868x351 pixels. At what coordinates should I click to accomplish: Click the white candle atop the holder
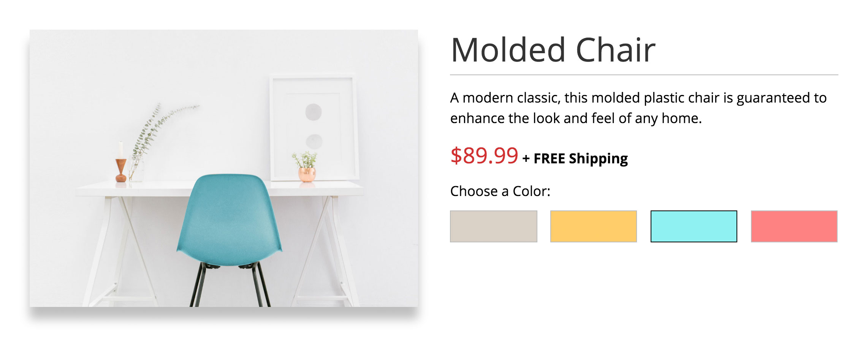click(x=121, y=149)
